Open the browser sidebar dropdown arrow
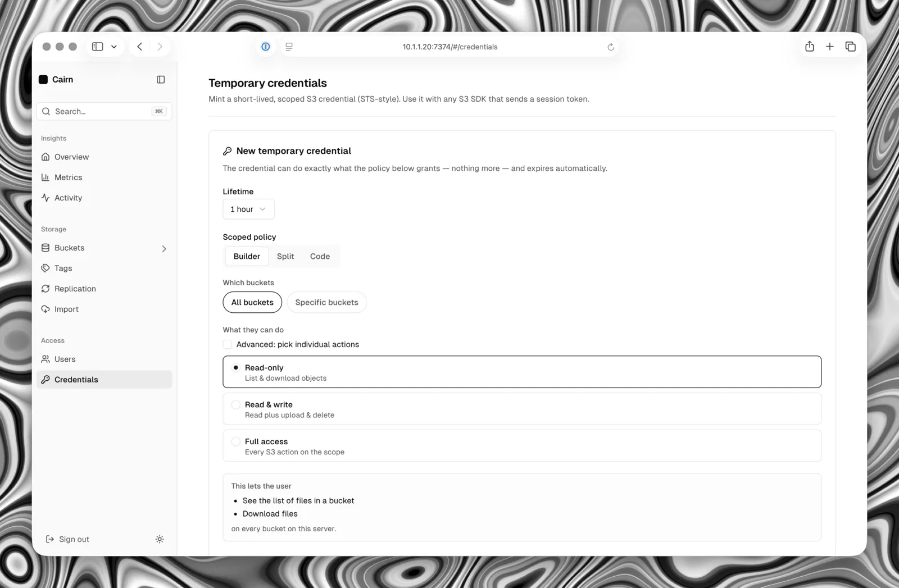 [114, 47]
